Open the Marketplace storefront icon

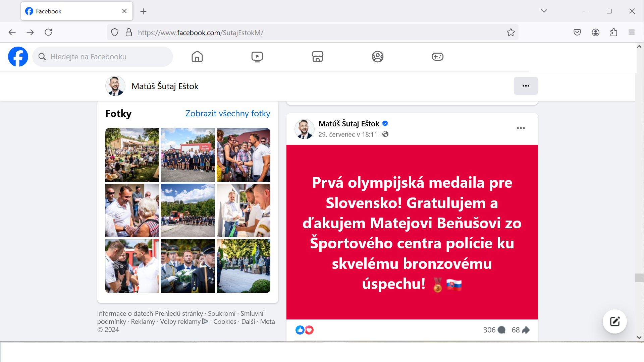pyautogui.click(x=318, y=57)
